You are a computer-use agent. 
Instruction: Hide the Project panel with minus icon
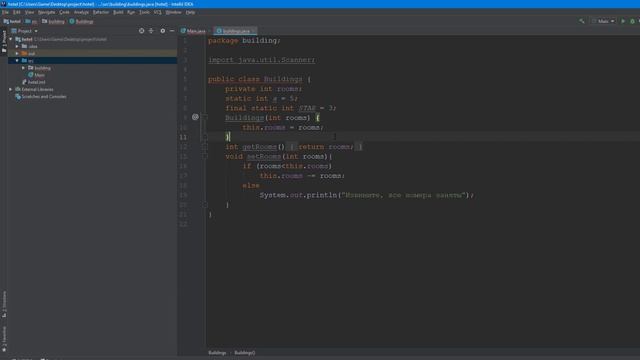172,31
